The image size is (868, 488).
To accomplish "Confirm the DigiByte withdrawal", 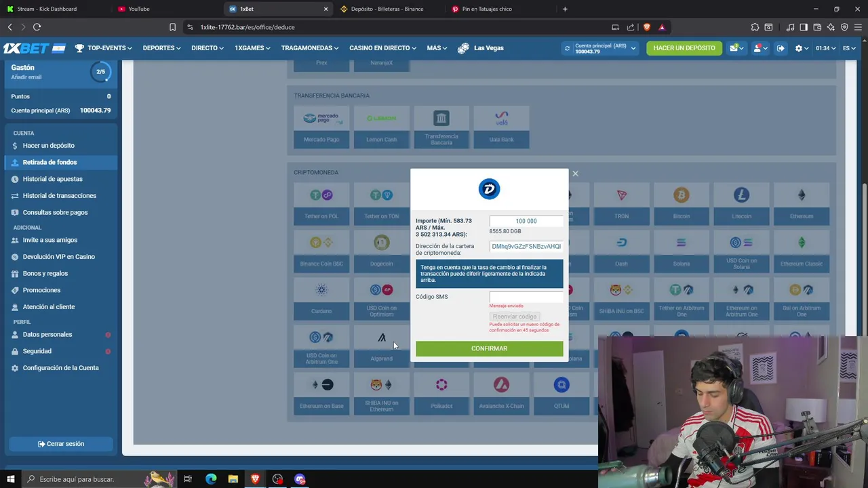I will pyautogui.click(x=489, y=348).
